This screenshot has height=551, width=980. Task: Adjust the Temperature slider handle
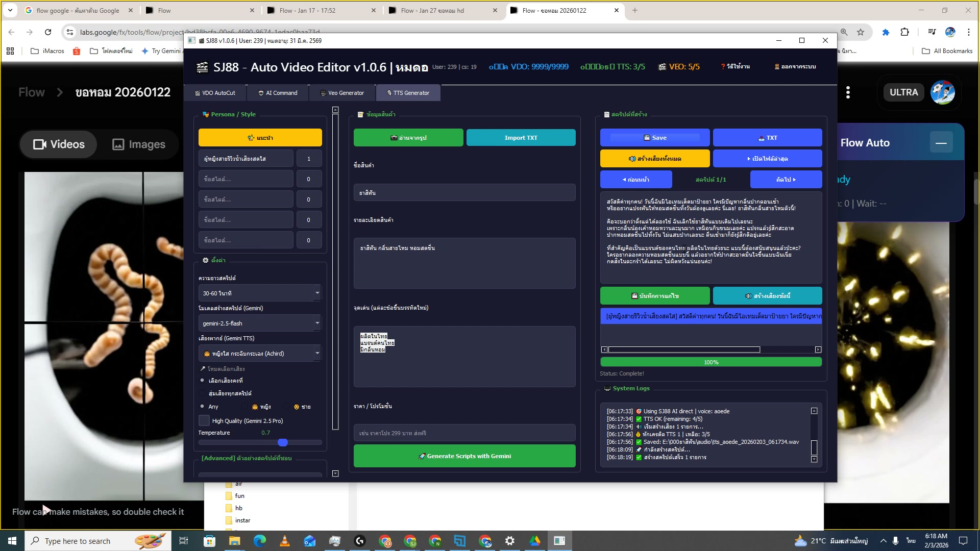pos(283,442)
